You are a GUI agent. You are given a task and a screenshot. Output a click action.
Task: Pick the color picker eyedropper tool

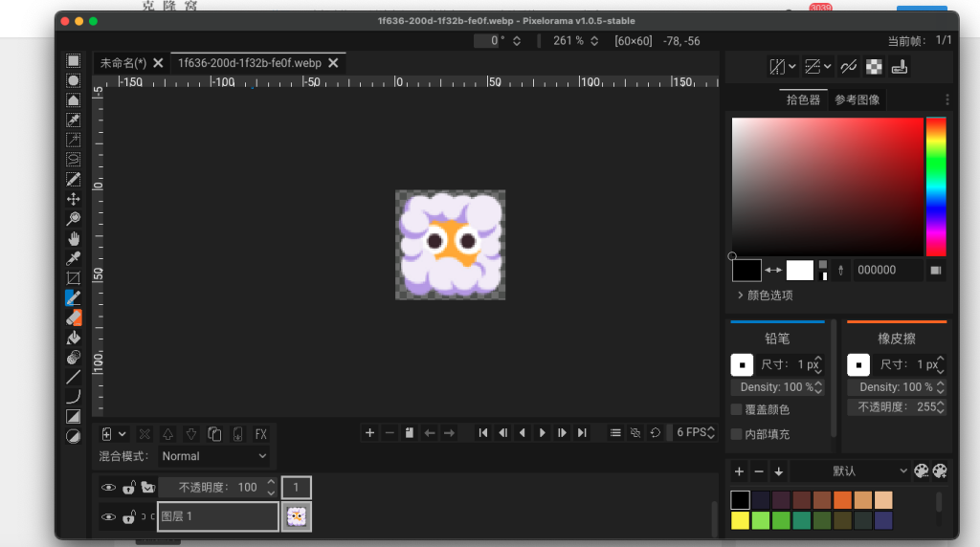[x=73, y=258]
